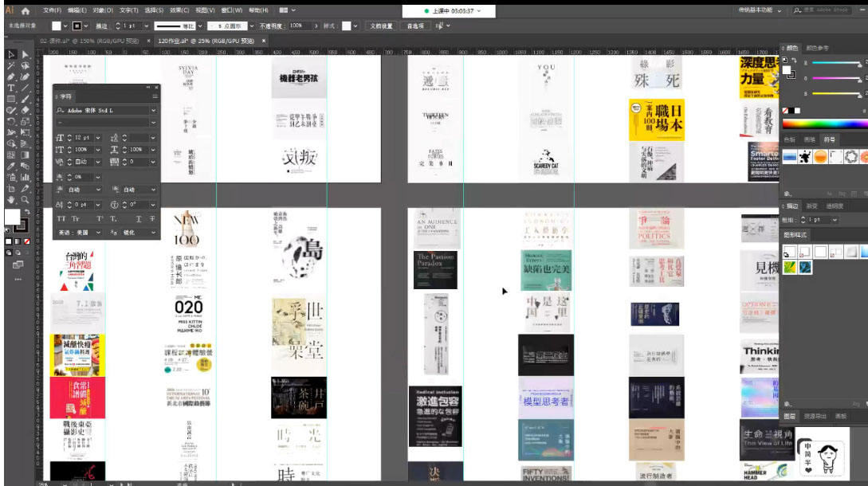868x486 pixels.
Task: Open font style dropdown below font family
Action: pos(153,123)
